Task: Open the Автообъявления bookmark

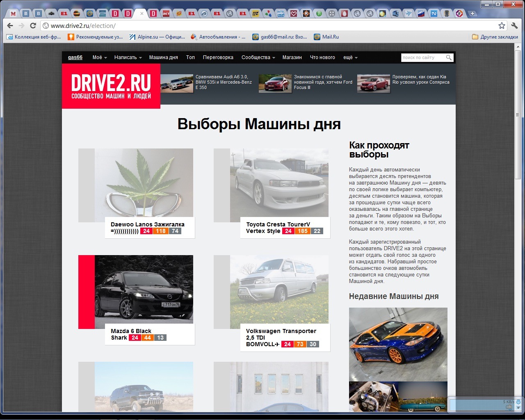Action: coord(218,37)
